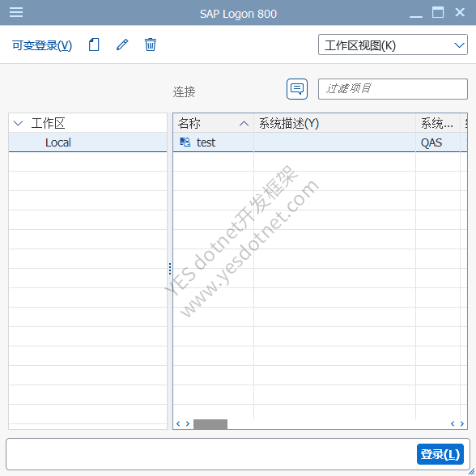476x476 pixels.
Task: Click the bottom-left scroll right arrow
Action: [188, 424]
